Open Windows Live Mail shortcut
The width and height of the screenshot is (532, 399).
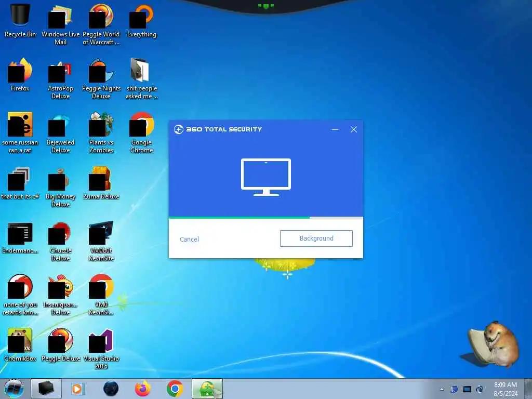point(60,24)
